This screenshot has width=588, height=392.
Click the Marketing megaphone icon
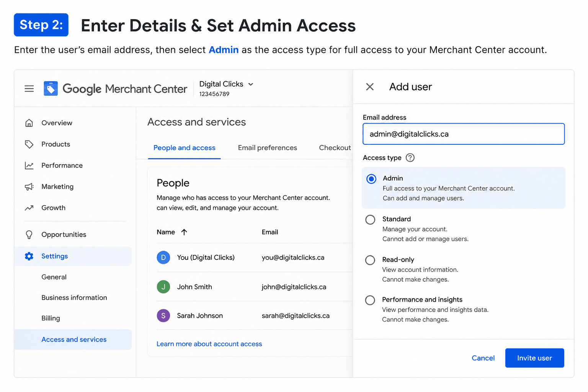tap(29, 186)
